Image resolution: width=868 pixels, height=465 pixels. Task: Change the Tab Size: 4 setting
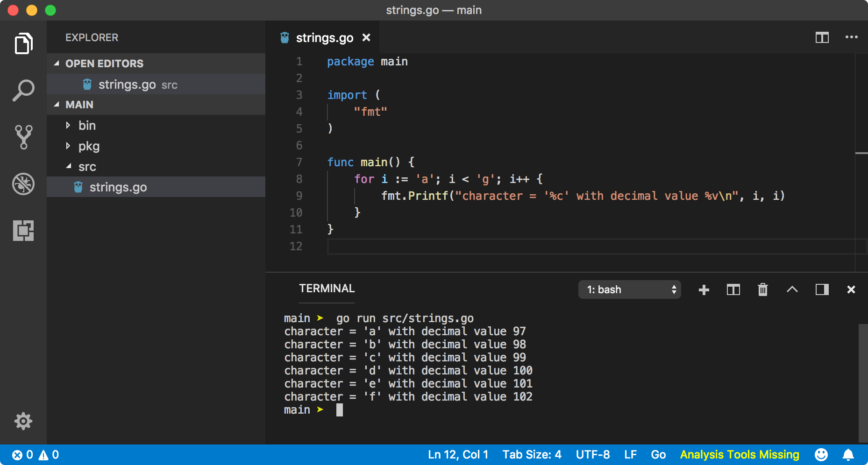532,454
